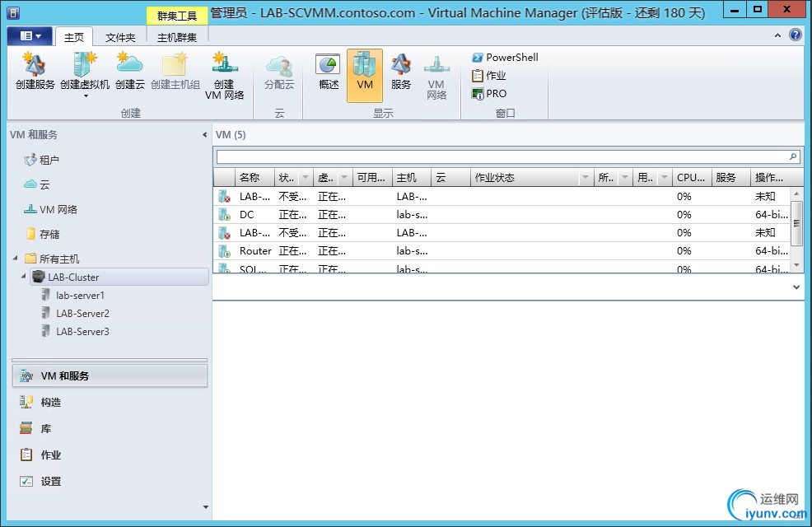Minimize the ribbon with the caret arrow

click(x=777, y=35)
